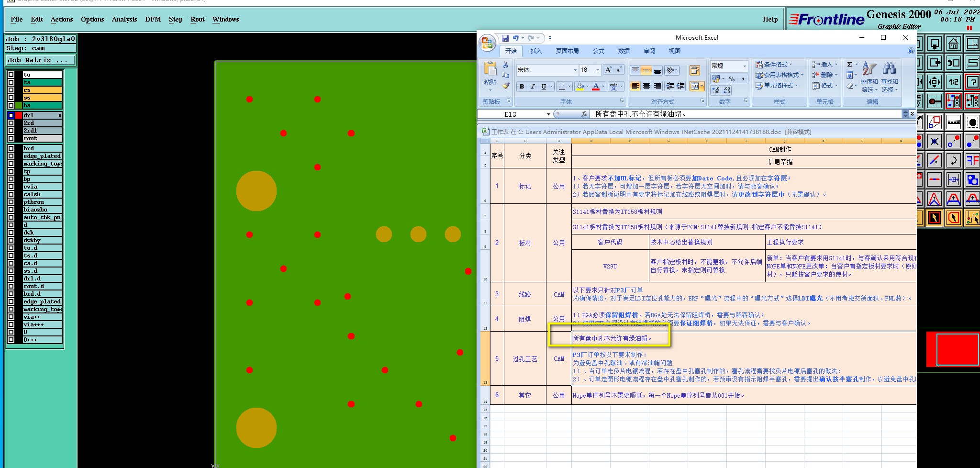Screen dimensions: 980x468
Task: Click the Percent style icon
Action: coord(732,79)
